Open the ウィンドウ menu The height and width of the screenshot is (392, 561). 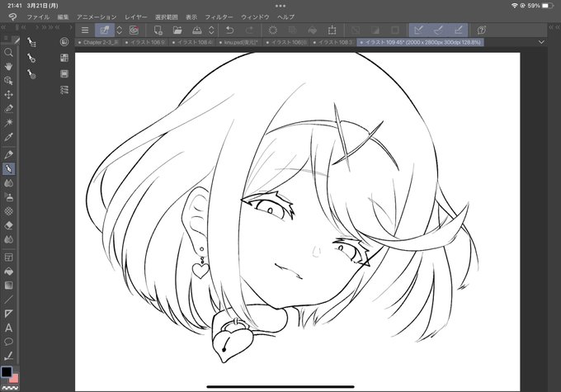click(x=255, y=17)
